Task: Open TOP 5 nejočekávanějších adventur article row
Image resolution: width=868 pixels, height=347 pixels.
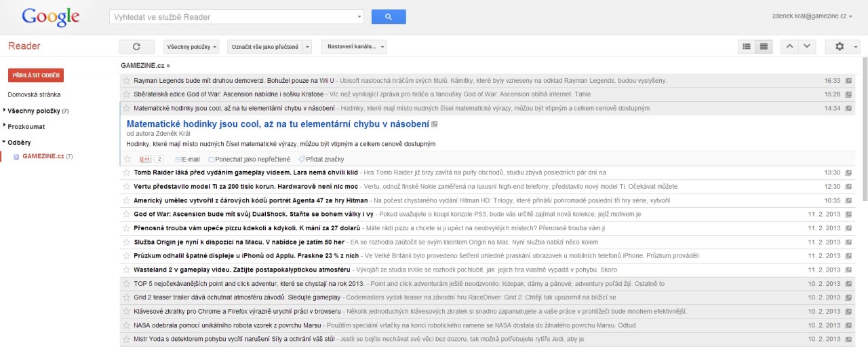Action: (x=487, y=283)
